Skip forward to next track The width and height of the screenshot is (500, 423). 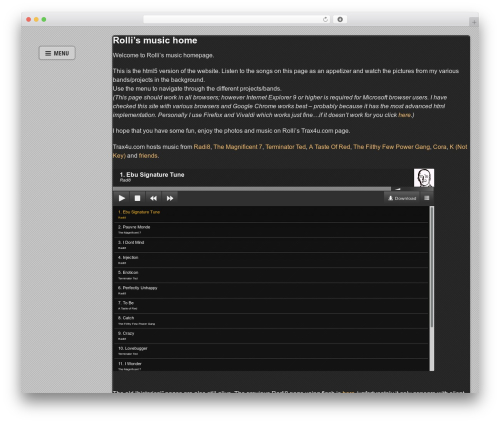click(170, 198)
